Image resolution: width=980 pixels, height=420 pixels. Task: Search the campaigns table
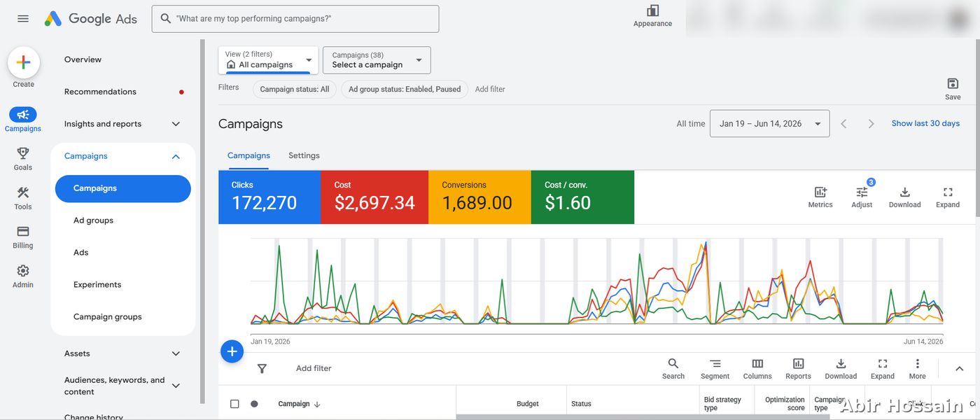pos(673,369)
